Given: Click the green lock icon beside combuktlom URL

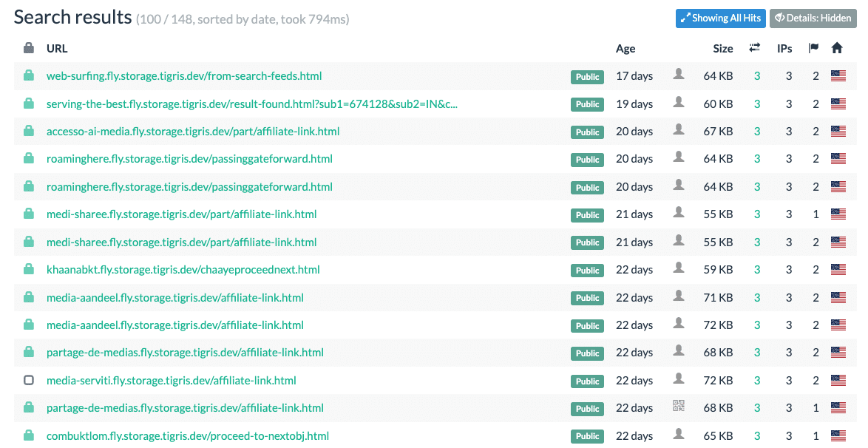Looking at the screenshot, I should click(29, 435).
